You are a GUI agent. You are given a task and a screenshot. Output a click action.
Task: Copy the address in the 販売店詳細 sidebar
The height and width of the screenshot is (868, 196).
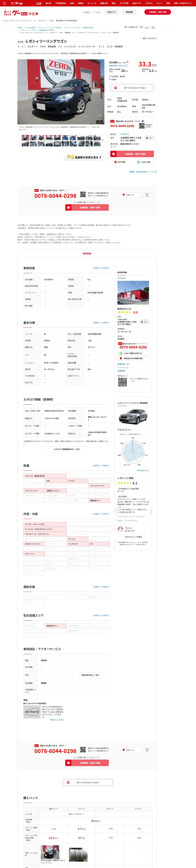(x=145, y=322)
